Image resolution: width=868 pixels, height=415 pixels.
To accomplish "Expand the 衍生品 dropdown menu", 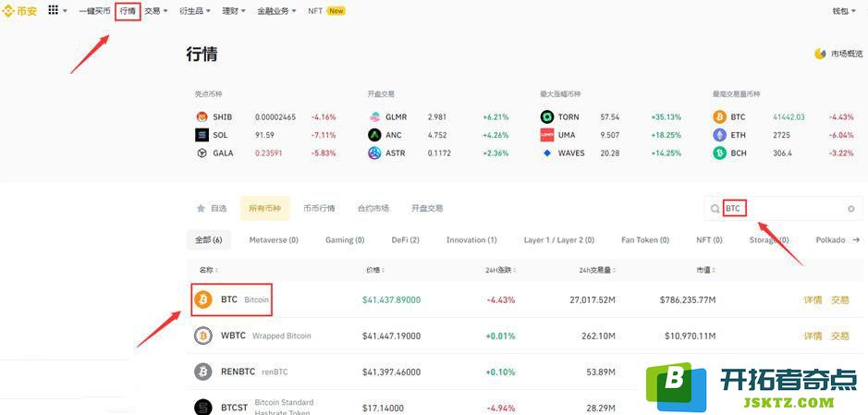I will [x=195, y=10].
